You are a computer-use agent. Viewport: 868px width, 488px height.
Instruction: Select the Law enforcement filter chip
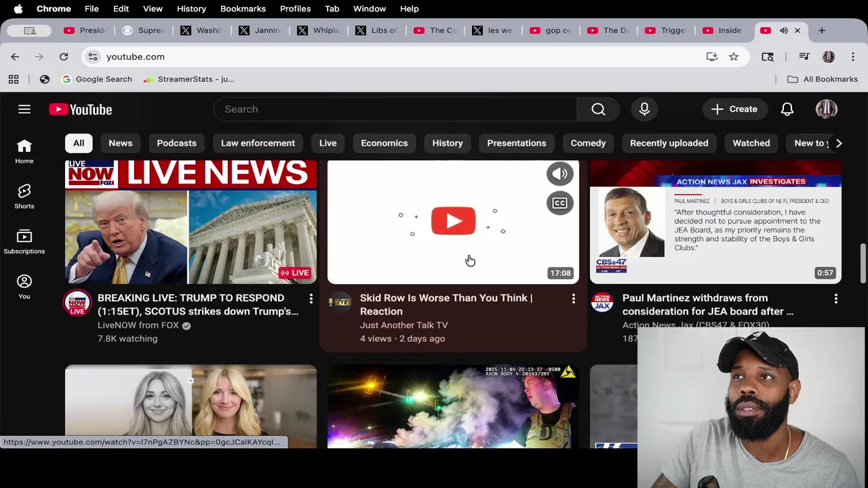click(258, 143)
